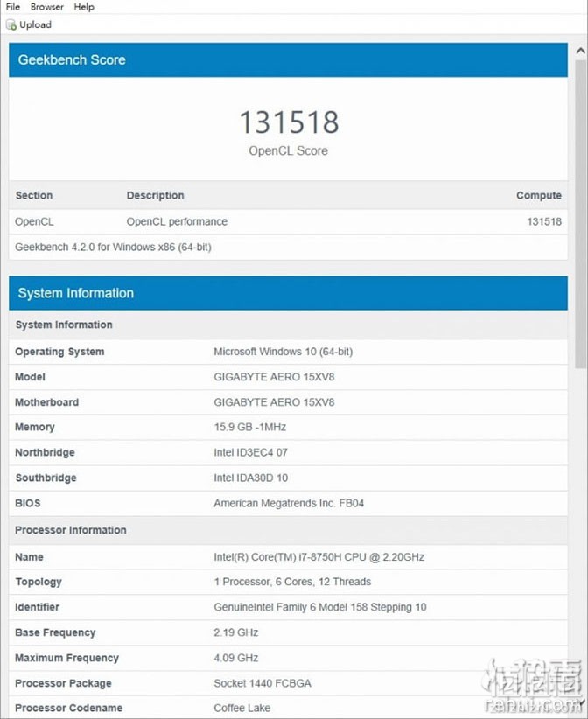Screen dimensions: 588x719
Task: Click the Identifier label
Action: (x=37, y=607)
